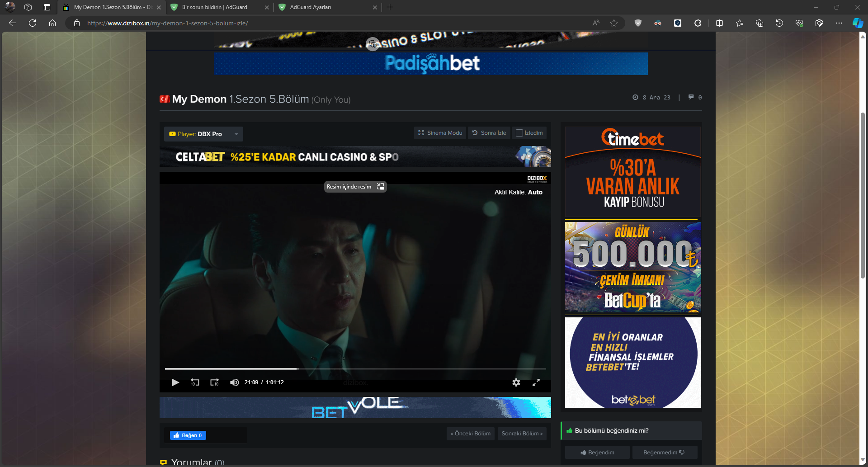Click the Beğendim button
The height and width of the screenshot is (467, 868).
597,453
